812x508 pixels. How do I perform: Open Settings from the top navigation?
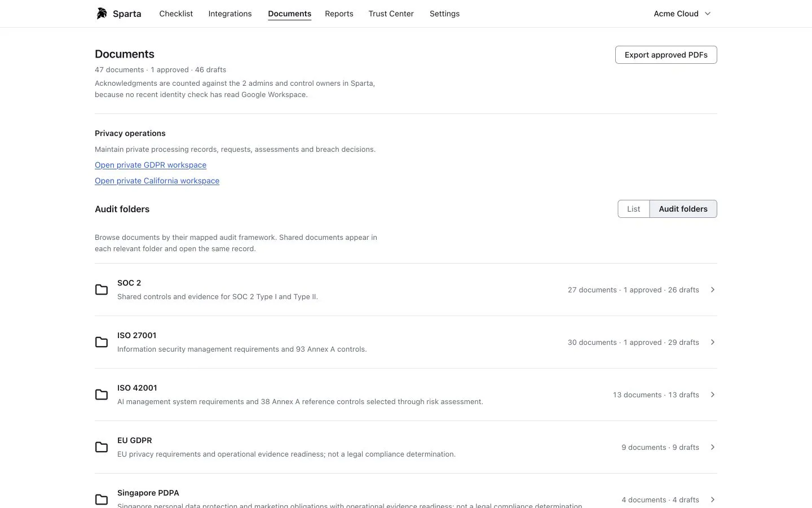(444, 14)
